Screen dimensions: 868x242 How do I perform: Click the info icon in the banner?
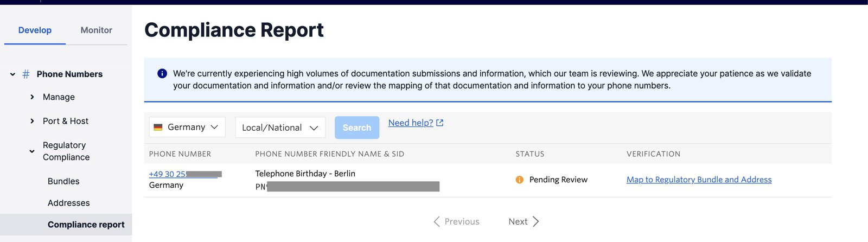162,73
